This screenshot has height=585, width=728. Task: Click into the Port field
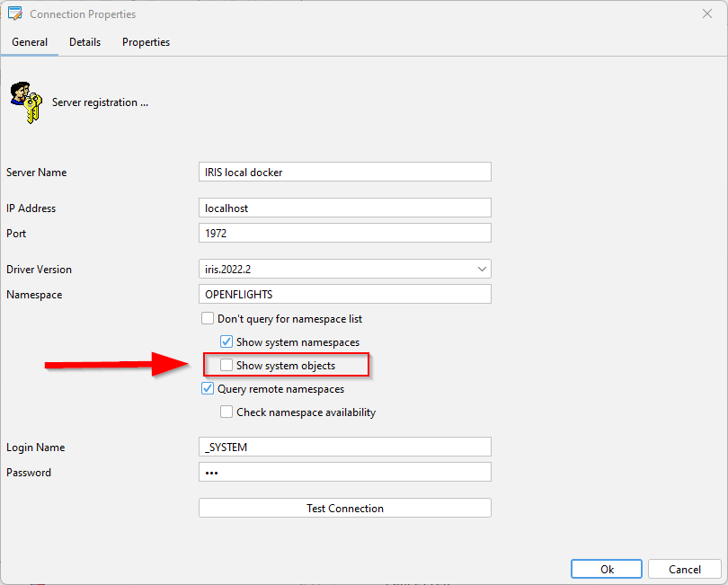pyautogui.click(x=344, y=233)
